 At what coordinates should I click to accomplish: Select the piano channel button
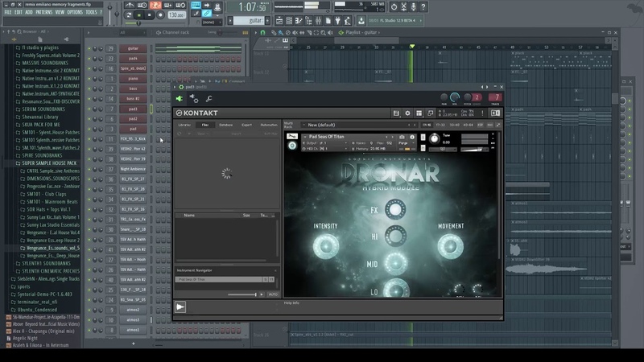point(133,79)
